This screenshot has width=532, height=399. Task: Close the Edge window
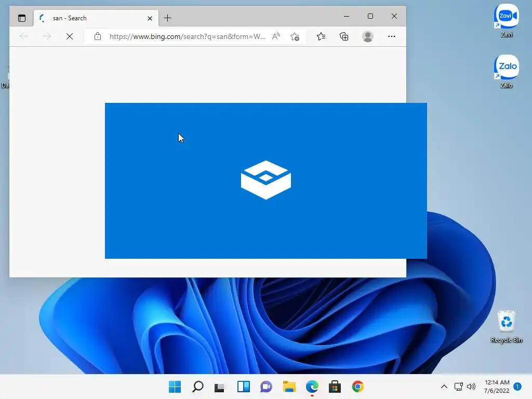point(394,16)
